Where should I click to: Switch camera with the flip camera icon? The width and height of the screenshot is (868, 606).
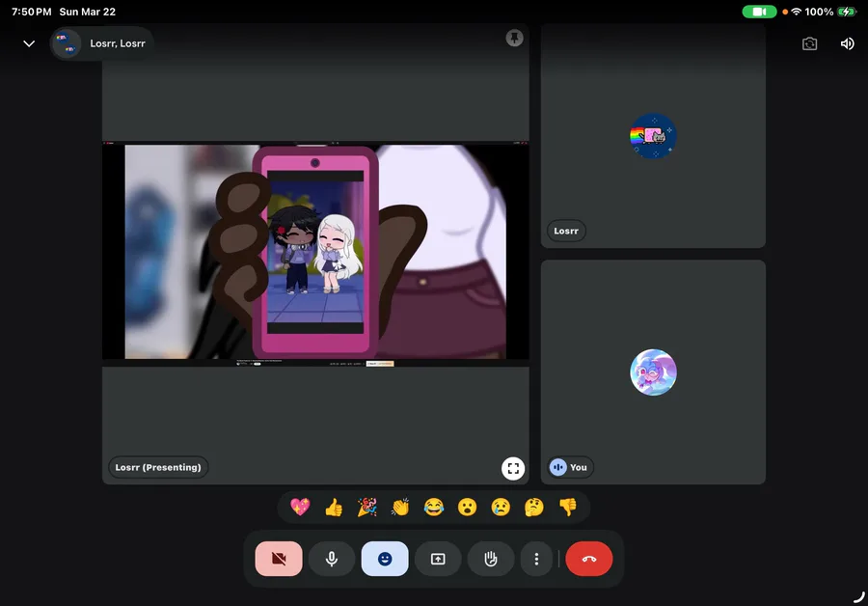[809, 43]
